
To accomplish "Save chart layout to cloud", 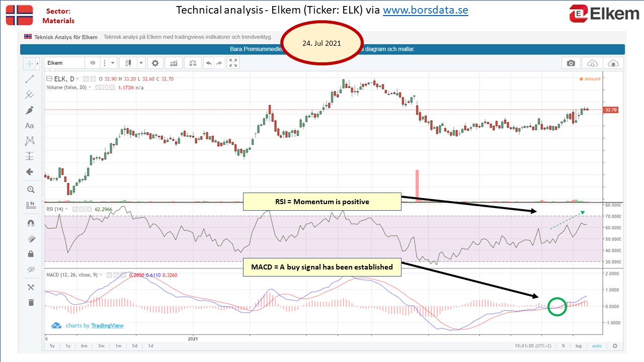I will [x=613, y=63].
